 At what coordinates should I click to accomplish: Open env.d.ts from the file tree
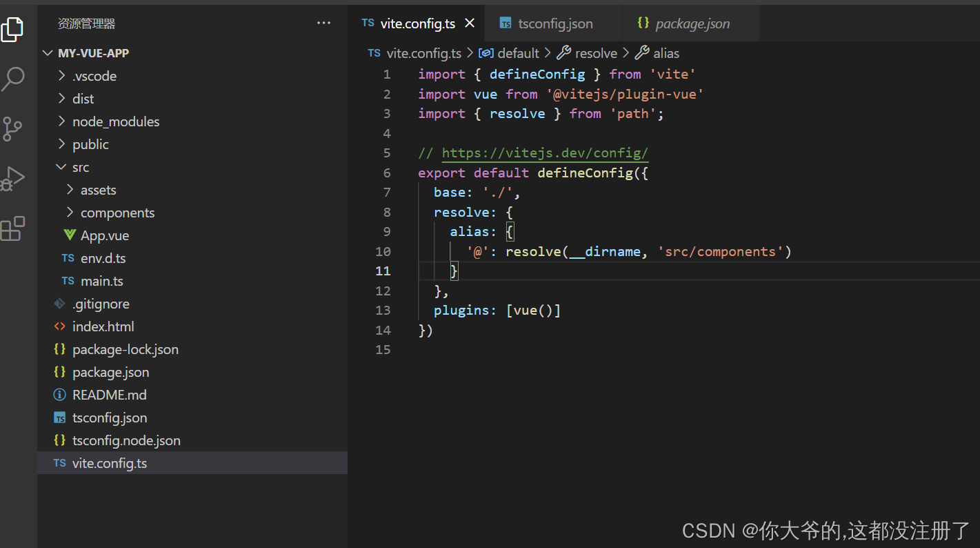click(x=103, y=258)
